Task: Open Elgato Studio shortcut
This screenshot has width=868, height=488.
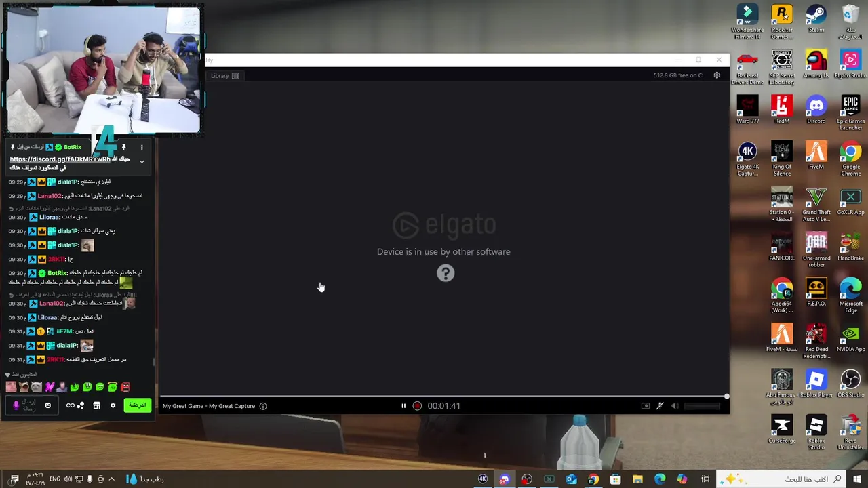Action: (x=850, y=64)
